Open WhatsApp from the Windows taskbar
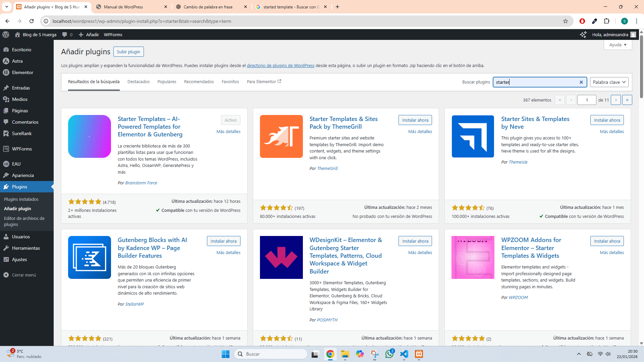644x362 pixels. 389,354
